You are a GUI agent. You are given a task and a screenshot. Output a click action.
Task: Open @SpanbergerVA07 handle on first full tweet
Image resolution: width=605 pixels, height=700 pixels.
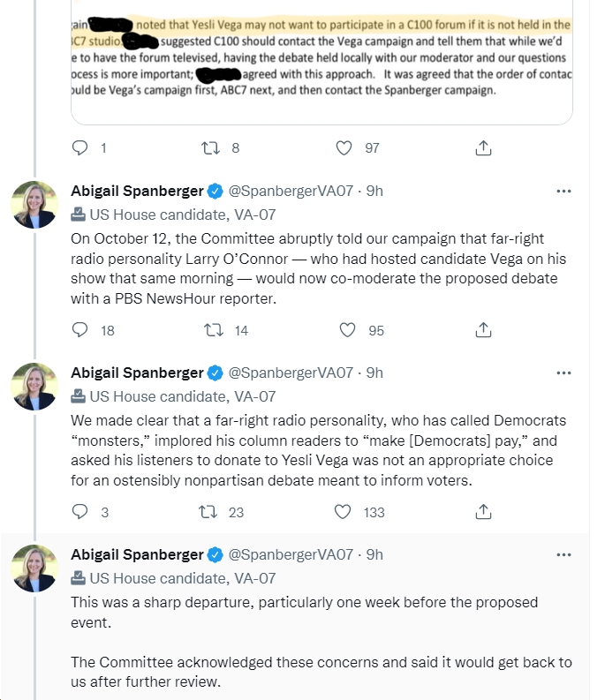click(291, 191)
